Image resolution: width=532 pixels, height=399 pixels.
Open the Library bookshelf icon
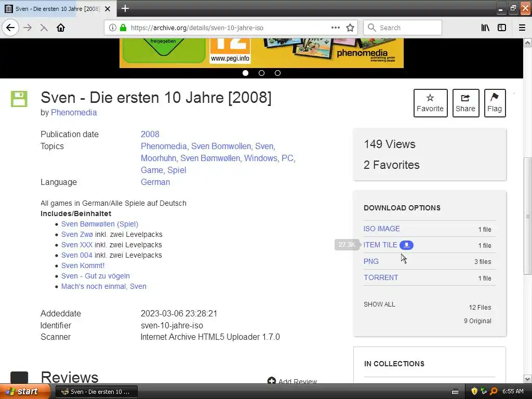[485, 28]
